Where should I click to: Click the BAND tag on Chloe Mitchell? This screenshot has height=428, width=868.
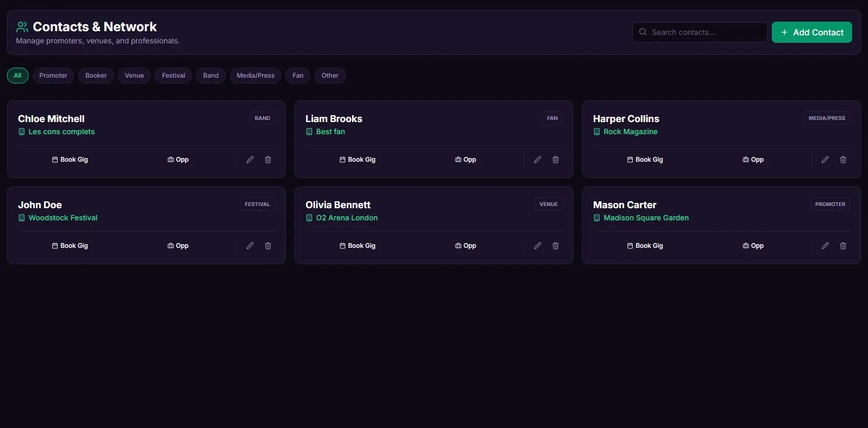click(x=262, y=118)
